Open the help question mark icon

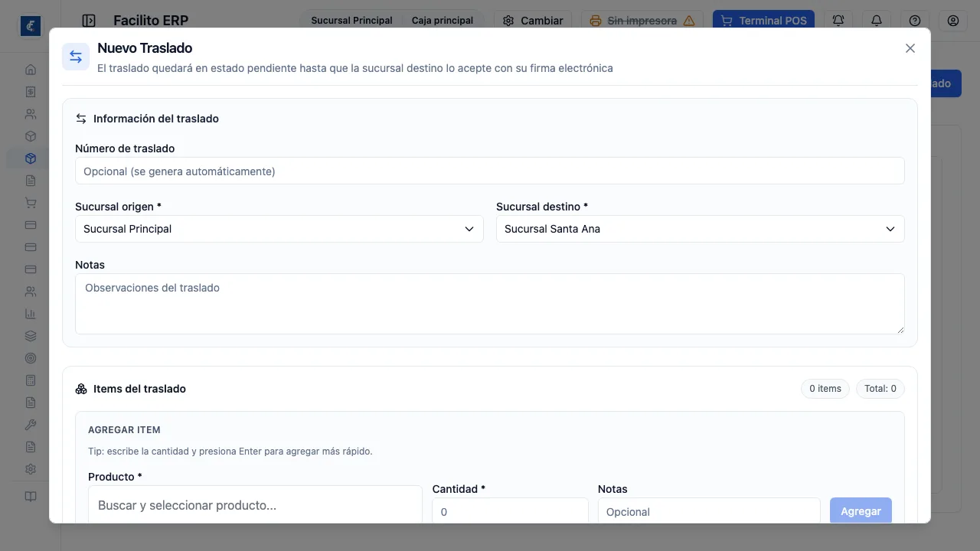[915, 21]
